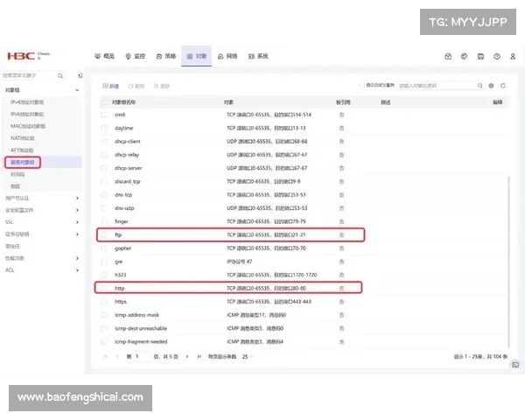Refresh the service object list

point(502,86)
